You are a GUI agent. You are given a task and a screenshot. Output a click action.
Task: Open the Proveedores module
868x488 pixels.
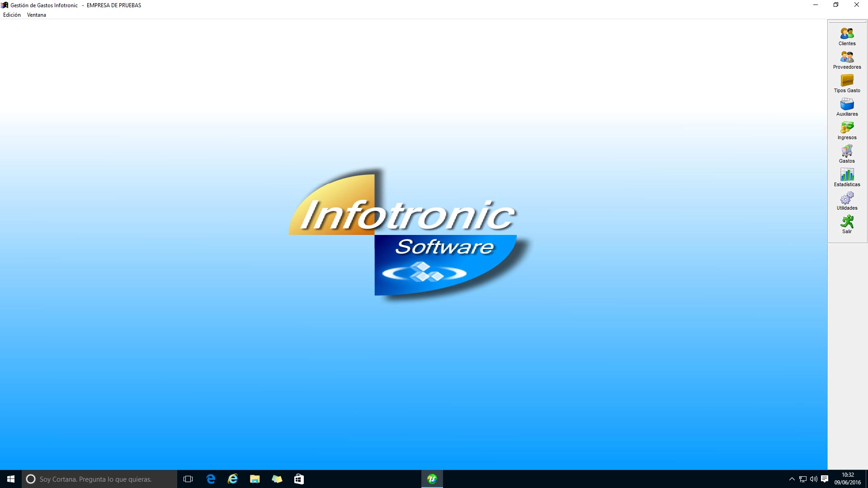tap(847, 60)
